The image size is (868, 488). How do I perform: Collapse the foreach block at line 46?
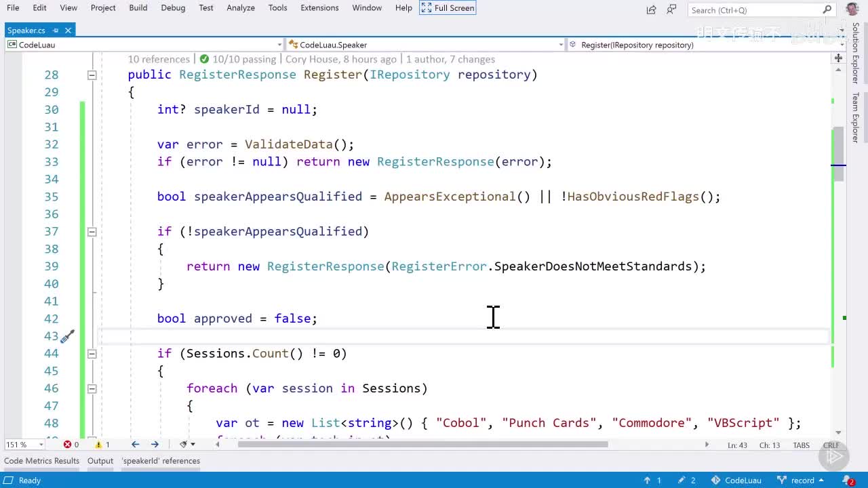(92, 388)
